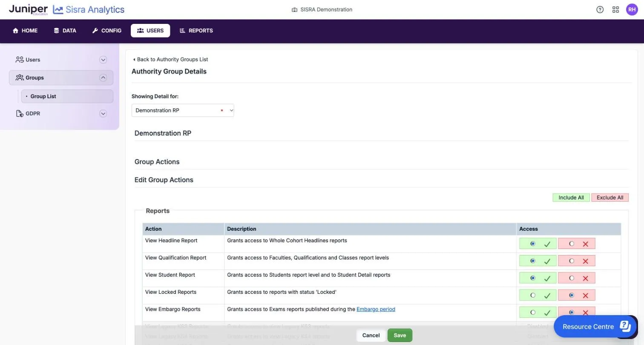Select Group List in sidebar
The height and width of the screenshot is (345, 644).
tap(67, 96)
